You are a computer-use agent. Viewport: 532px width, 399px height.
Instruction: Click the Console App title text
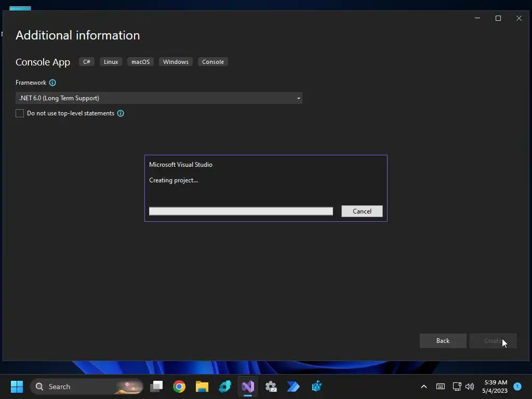click(x=43, y=62)
